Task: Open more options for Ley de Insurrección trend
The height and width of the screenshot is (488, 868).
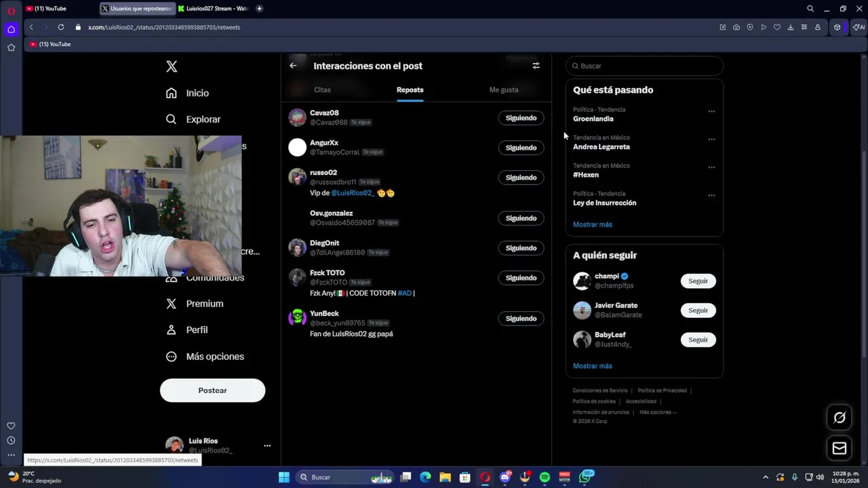Action: tap(711, 195)
